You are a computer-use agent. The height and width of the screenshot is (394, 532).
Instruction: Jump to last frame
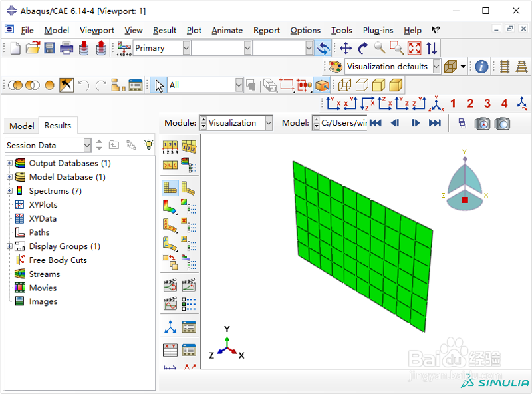(x=435, y=123)
